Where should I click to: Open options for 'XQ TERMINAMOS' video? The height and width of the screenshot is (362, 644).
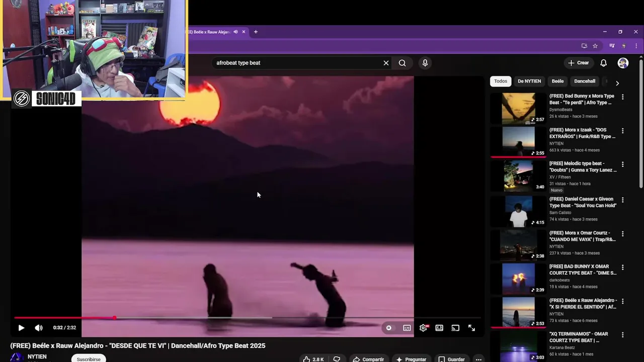[622, 335]
